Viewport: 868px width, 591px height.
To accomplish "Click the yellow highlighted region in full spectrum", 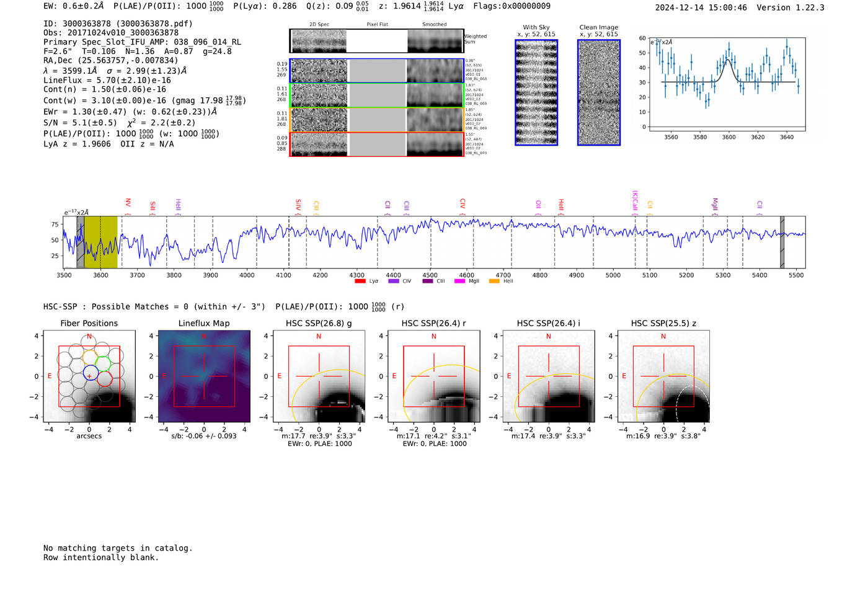I will [x=100, y=242].
